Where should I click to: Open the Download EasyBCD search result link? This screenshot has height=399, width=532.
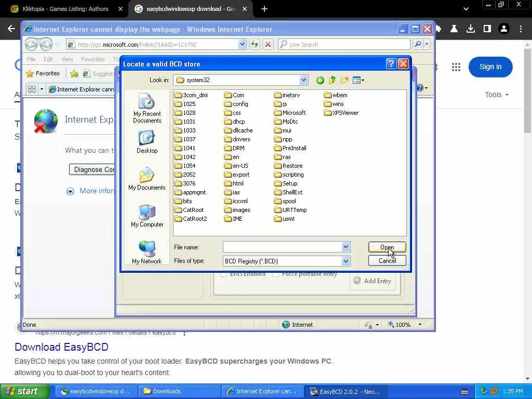click(x=61, y=347)
